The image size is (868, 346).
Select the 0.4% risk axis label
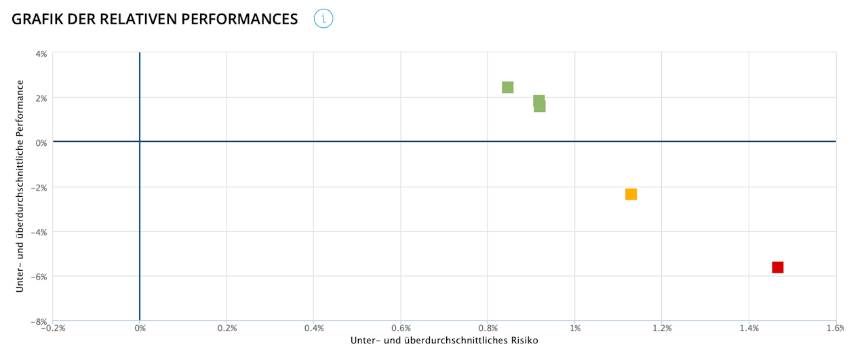pyautogui.click(x=313, y=328)
